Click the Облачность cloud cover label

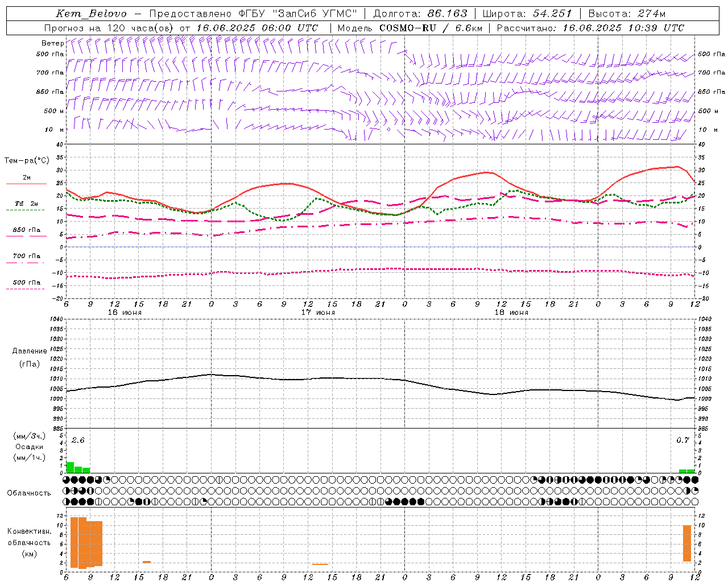click(29, 493)
